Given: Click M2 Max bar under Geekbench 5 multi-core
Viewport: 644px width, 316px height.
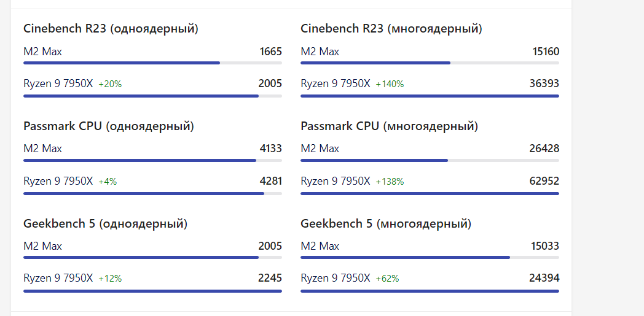Looking at the screenshot, I should (405, 258).
